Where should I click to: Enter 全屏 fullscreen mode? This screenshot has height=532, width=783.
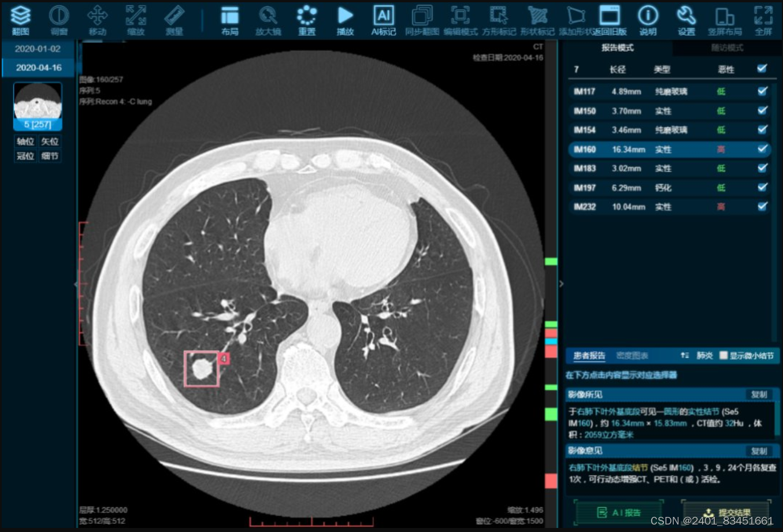[x=763, y=20]
